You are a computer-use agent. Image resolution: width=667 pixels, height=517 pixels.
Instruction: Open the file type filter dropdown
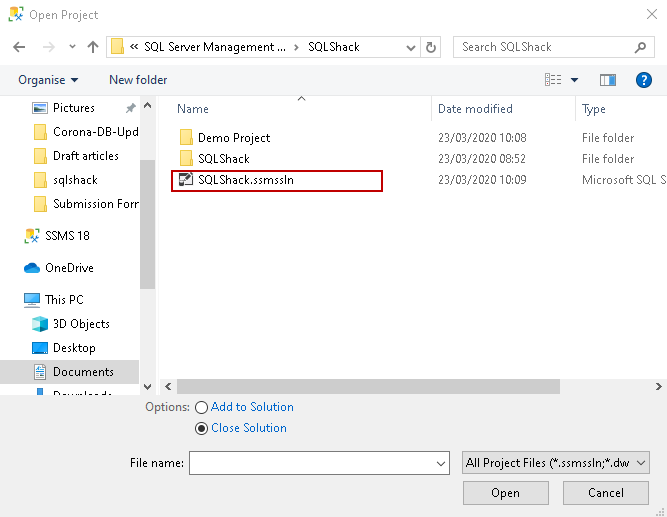(557, 463)
